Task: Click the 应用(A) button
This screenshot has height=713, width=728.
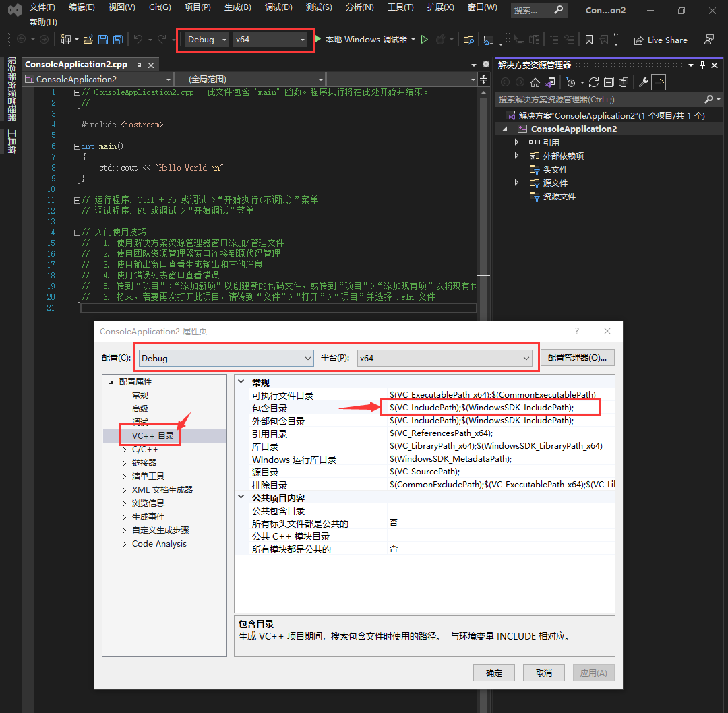Action: (x=593, y=673)
